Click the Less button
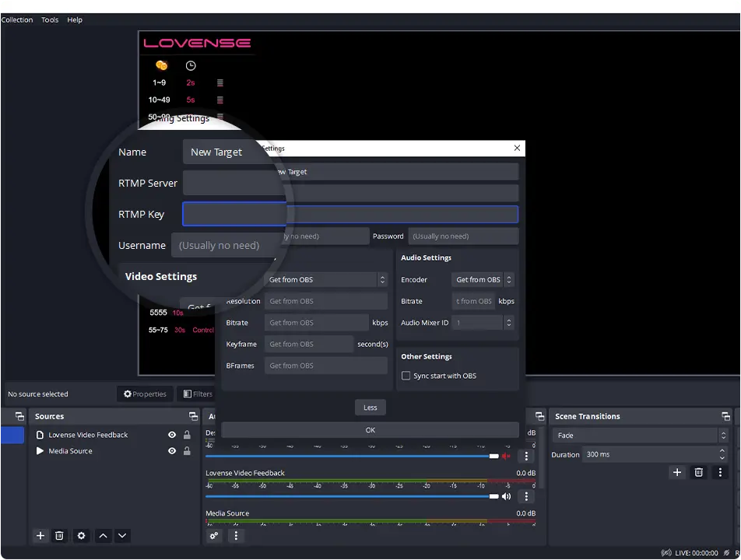741x560 pixels. tap(370, 408)
